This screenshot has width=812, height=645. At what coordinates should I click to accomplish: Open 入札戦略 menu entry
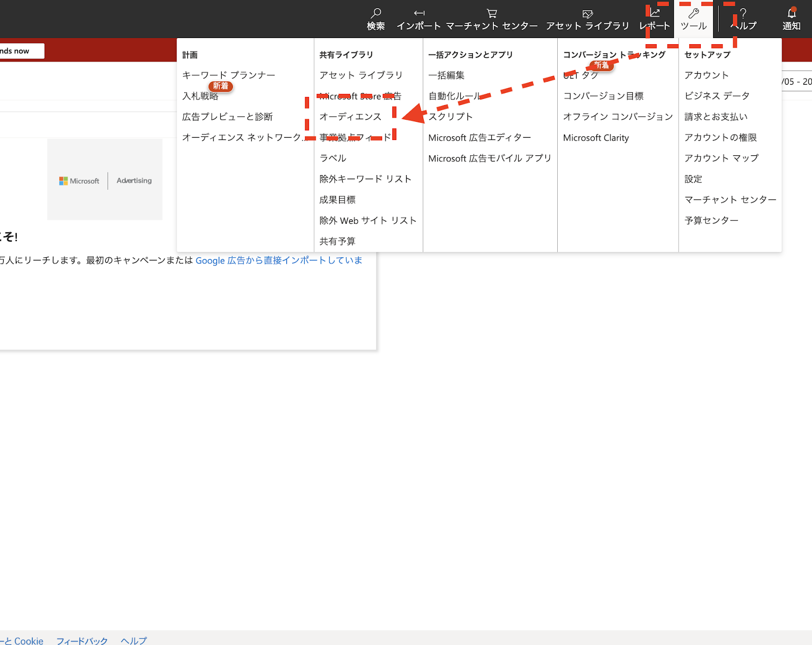[x=200, y=96]
